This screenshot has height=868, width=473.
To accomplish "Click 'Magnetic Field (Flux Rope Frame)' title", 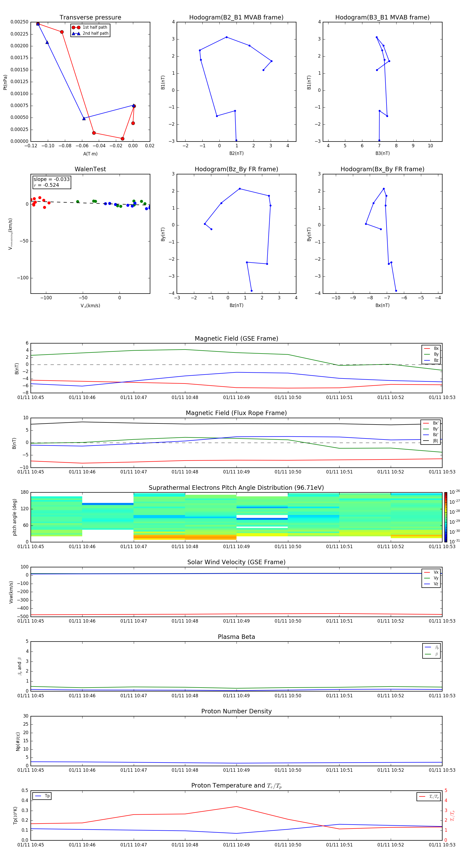I will pos(236,413).
